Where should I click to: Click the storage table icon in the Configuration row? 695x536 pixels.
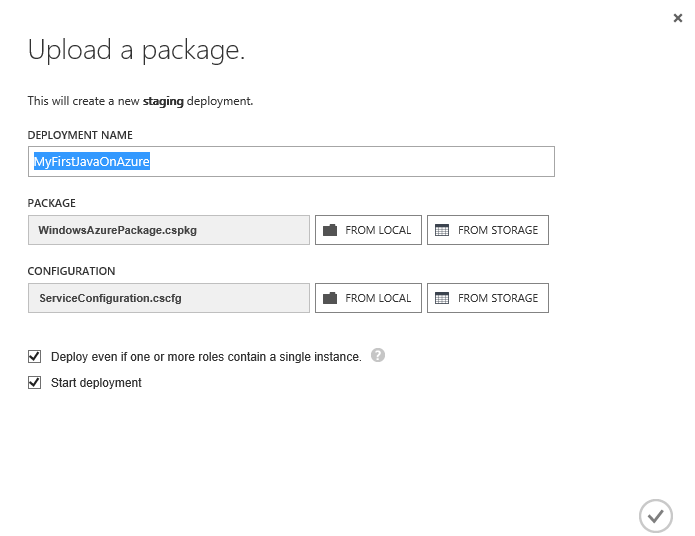(442, 298)
